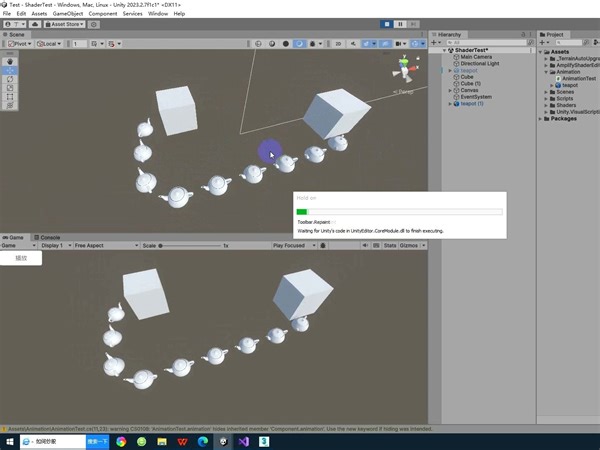Image resolution: width=600 pixels, height=450 pixels.
Task: Click the Hold on progress bar
Action: pyautogui.click(x=399, y=212)
